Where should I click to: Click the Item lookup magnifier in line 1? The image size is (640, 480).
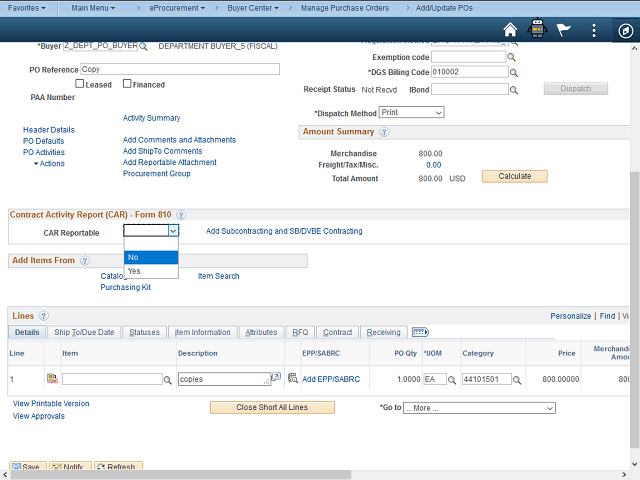167,380
